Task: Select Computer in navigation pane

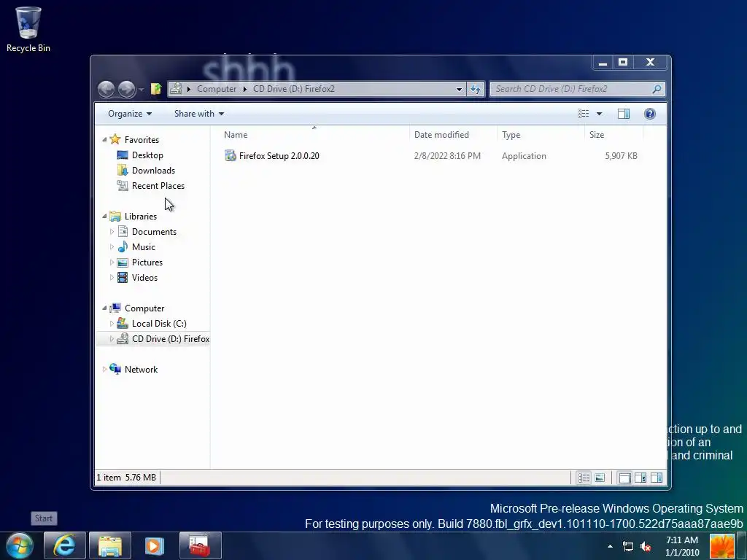Action: pos(144,308)
